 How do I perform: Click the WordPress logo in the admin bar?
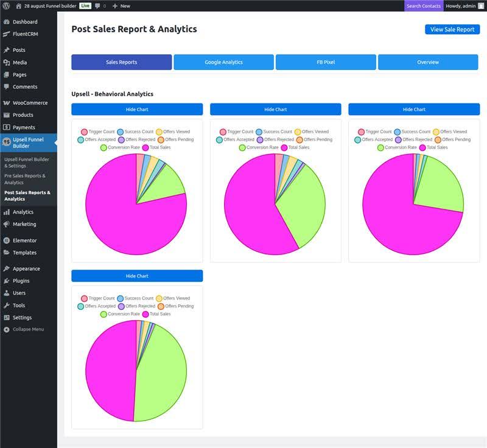tap(7, 5)
